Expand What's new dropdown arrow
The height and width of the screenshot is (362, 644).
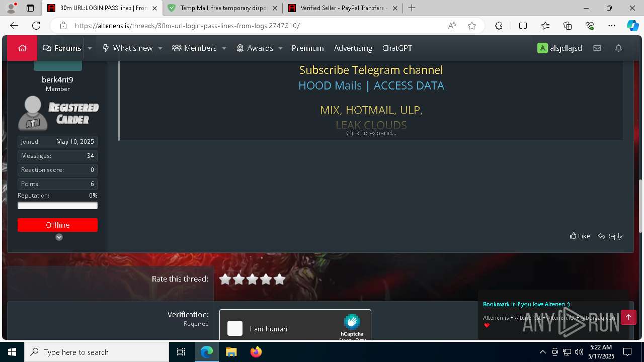point(160,48)
